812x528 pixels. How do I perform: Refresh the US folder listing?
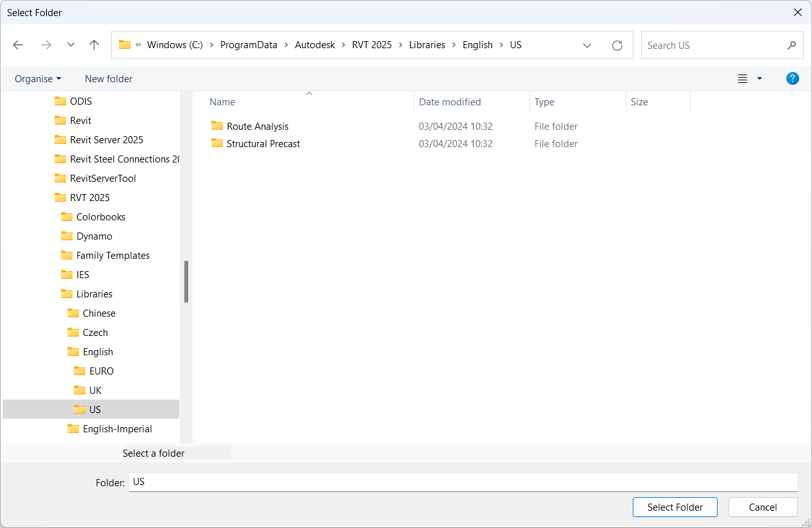[x=617, y=45]
